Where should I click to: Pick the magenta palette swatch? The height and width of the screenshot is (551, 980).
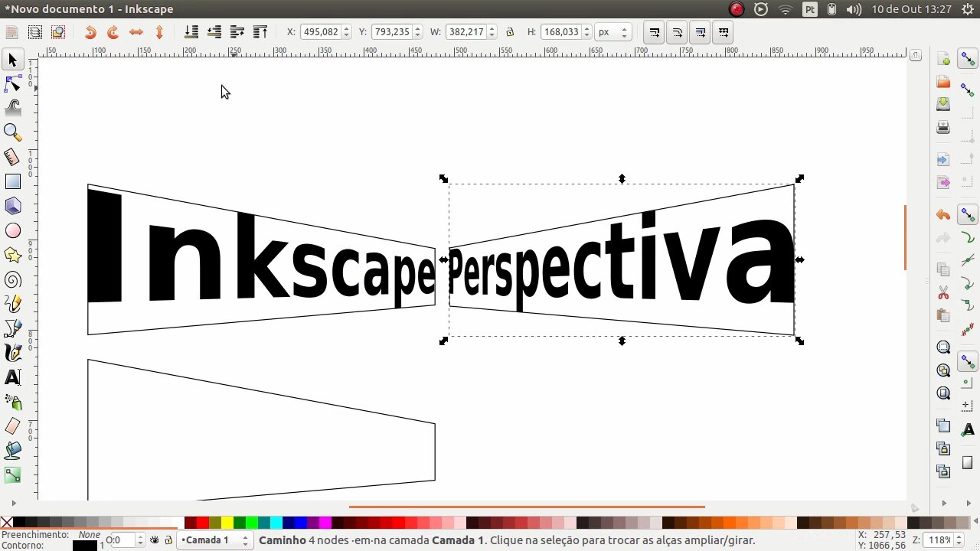tap(325, 523)
